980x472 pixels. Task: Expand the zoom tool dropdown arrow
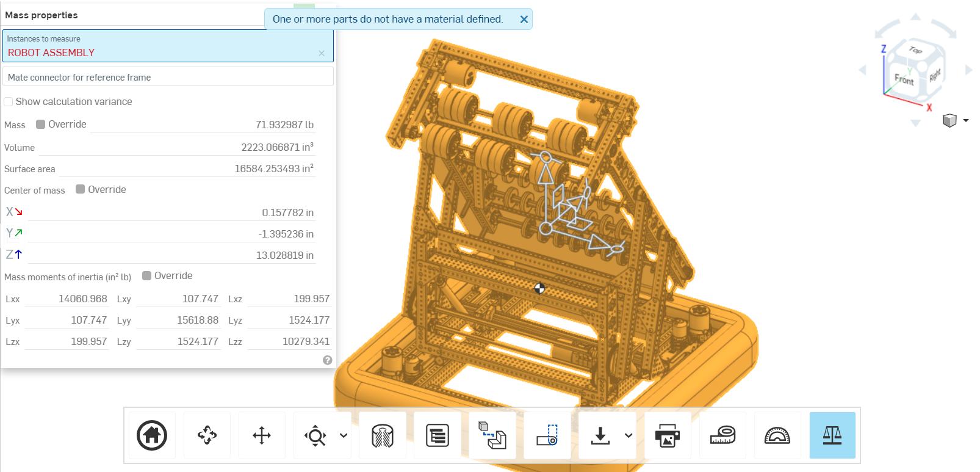tap(344, 435)
